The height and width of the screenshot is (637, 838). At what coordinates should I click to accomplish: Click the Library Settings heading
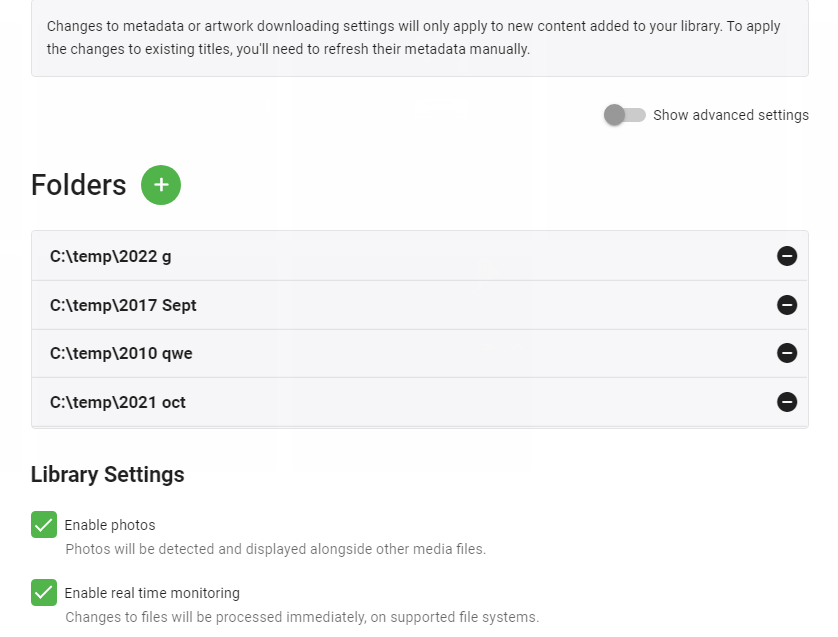click(x=108, y=474)
